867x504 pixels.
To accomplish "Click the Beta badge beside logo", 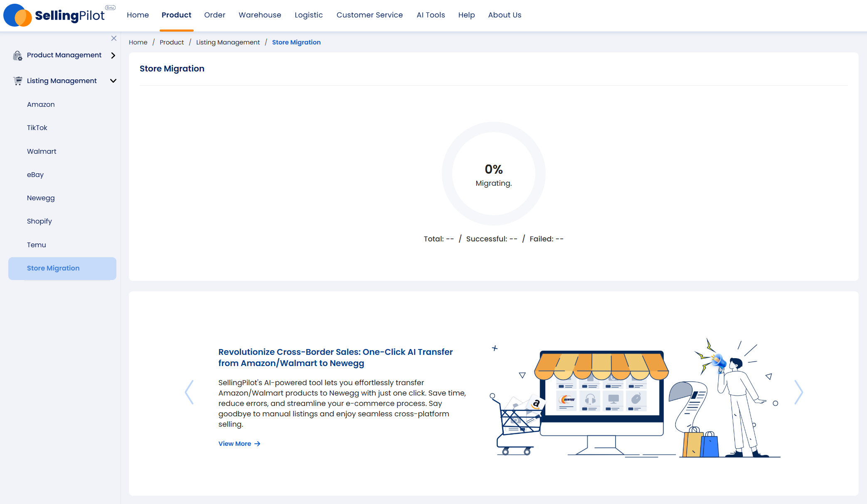I will [x=110, y=7].
